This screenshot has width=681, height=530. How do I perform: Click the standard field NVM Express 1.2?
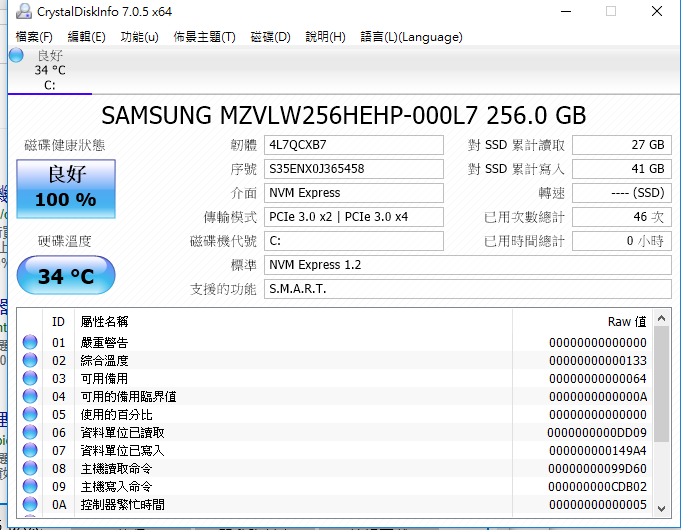[x=468, y=265]
